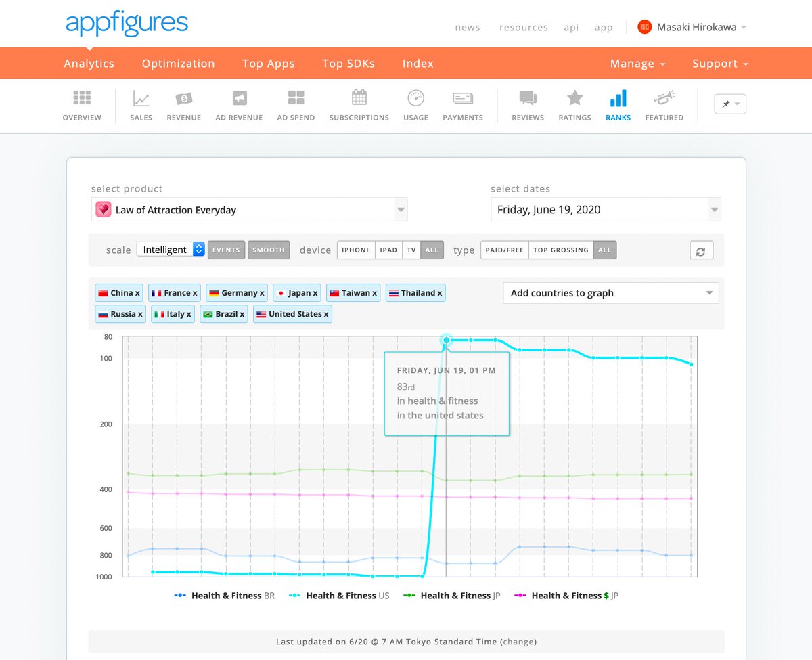
Task: Remove Brazil from the graph
Action: pos(242,314)
